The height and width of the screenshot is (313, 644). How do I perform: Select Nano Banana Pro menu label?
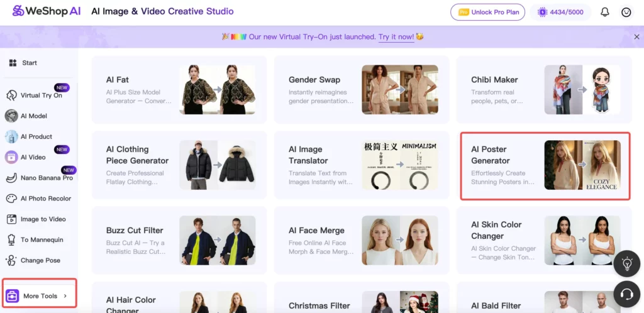(x=47, y=178)
